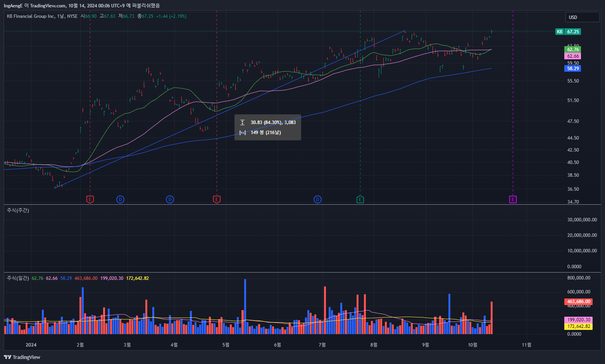The image size is (605, 364).
Task: Click the 34.70 price scale label
Action: click(573, 202)
